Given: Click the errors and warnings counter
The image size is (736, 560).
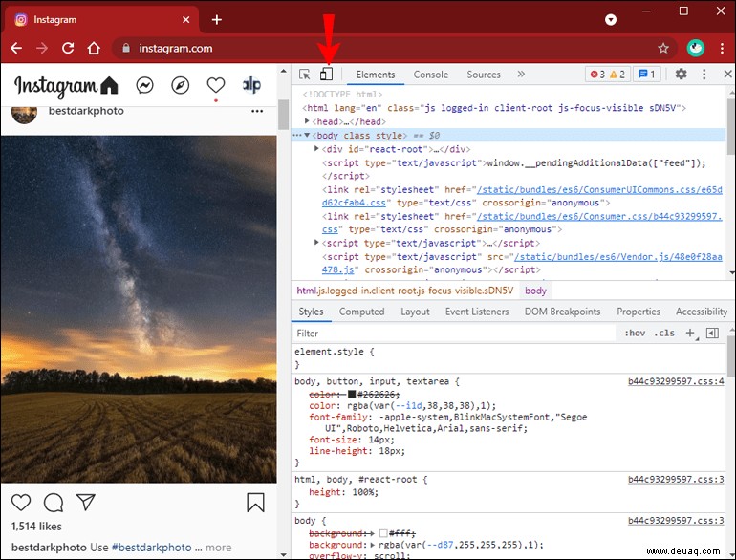Looking at the screenshot, I should (x=607, y=75).
